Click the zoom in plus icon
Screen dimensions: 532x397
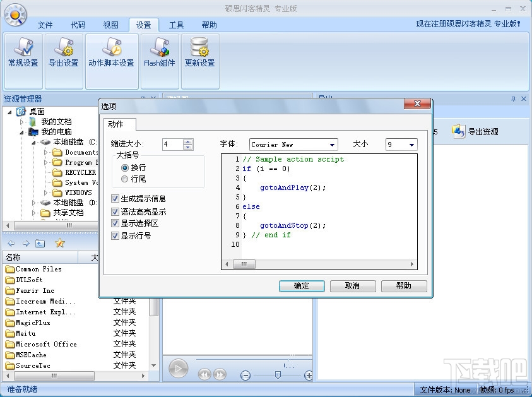[x=309, y=376]
